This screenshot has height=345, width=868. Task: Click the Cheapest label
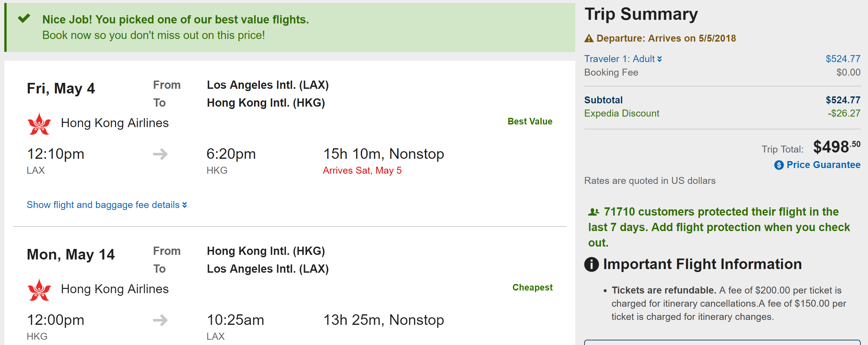[532, 287]
